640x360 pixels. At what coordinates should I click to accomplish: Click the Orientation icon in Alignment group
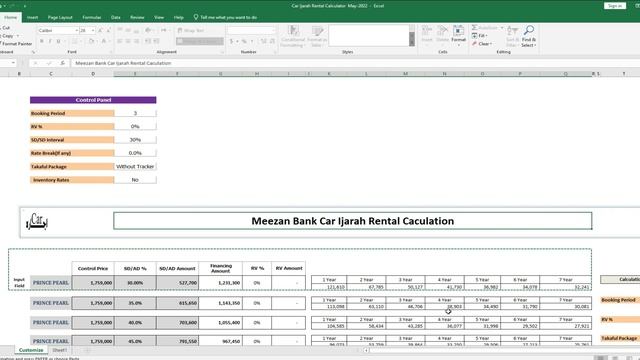click(148, 31)
